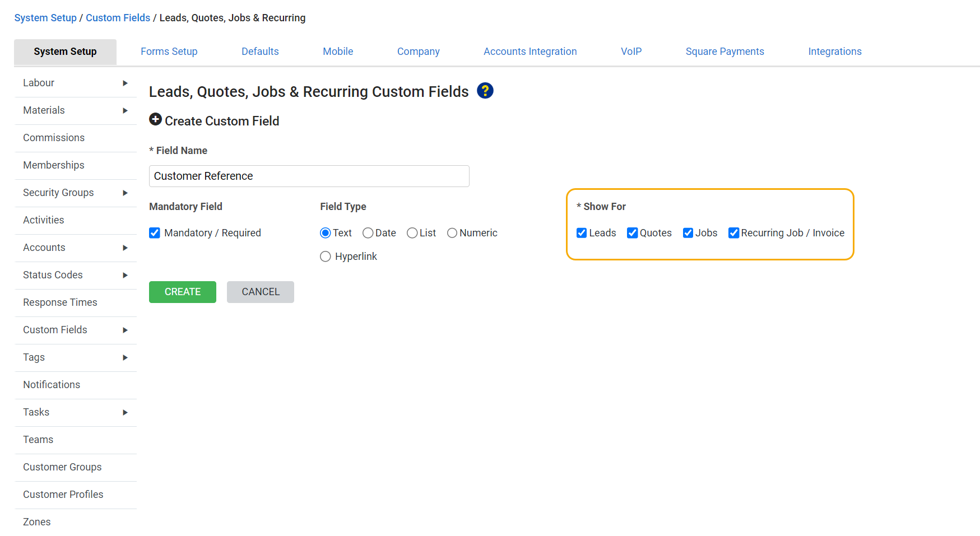Open the Defaults tab
This screenshot has height=536, width=980.
260,52
